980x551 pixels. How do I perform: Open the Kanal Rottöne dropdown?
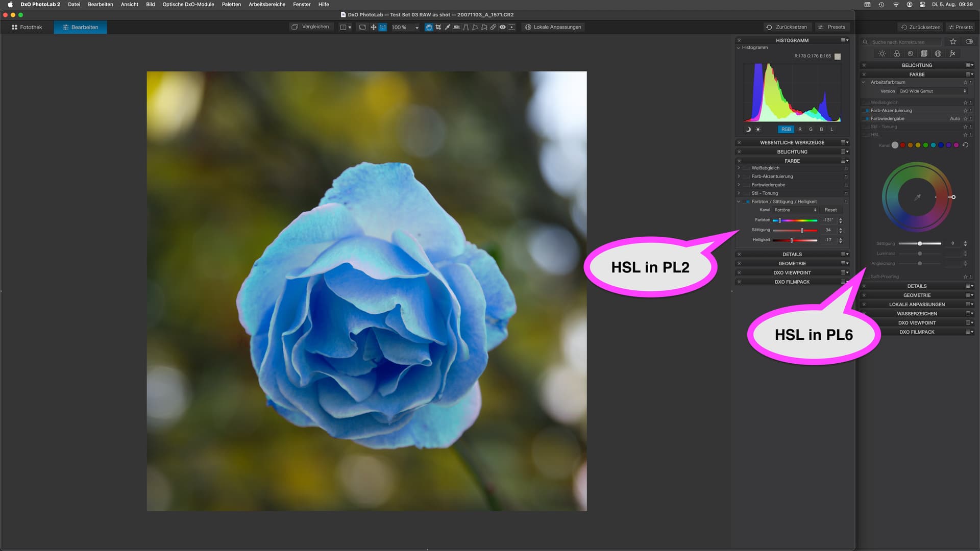(795, 210)
